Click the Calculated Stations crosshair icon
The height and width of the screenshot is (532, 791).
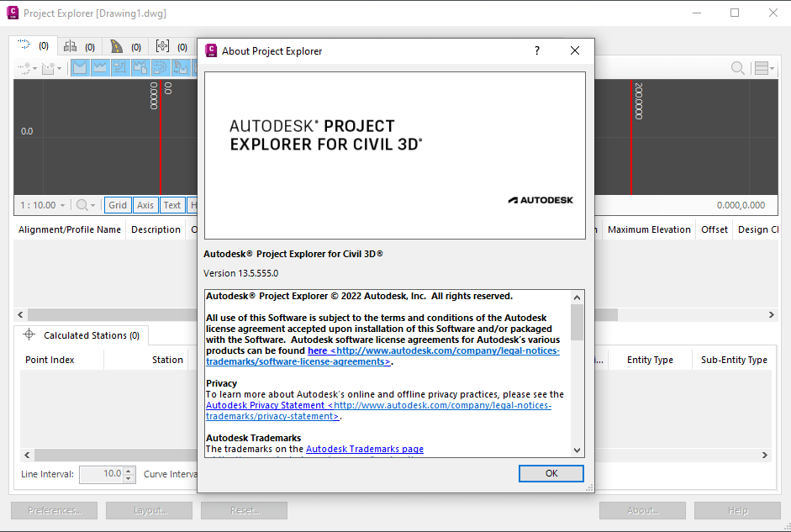tap(29, 334)
